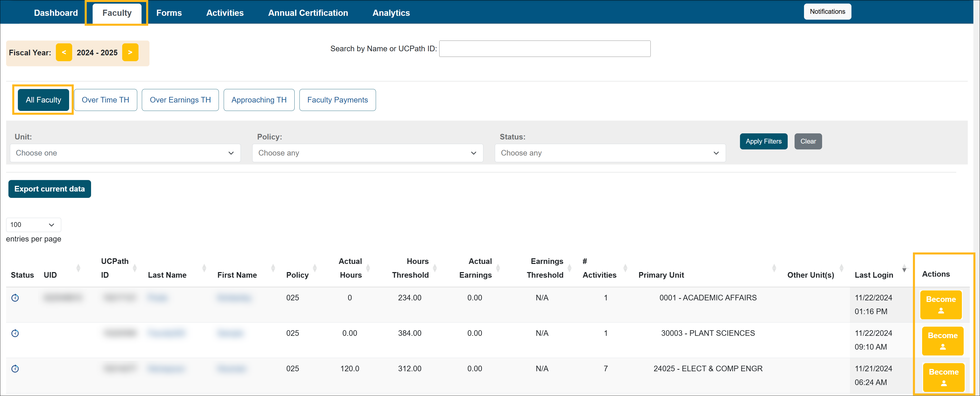Viewport: 980px width, 396px height.
Task: Switch to Over Earnings TH tab
Action: coord(180,100)
